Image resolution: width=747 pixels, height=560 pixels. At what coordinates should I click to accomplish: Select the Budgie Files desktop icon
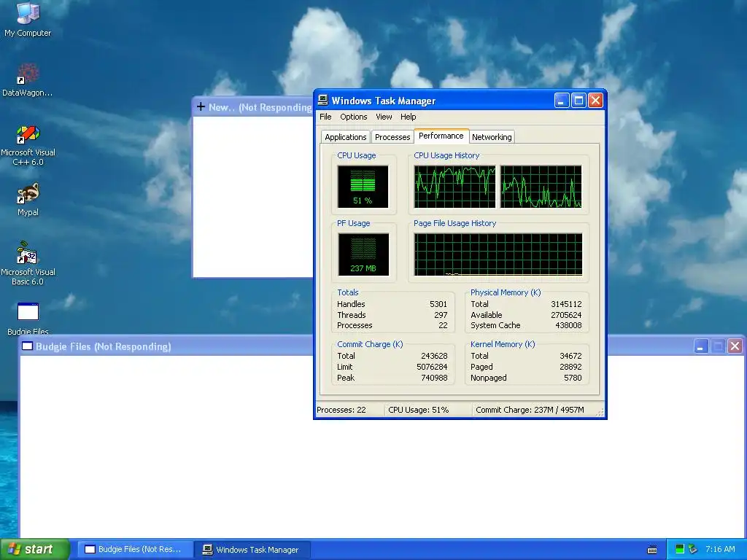tap(28, 318)
